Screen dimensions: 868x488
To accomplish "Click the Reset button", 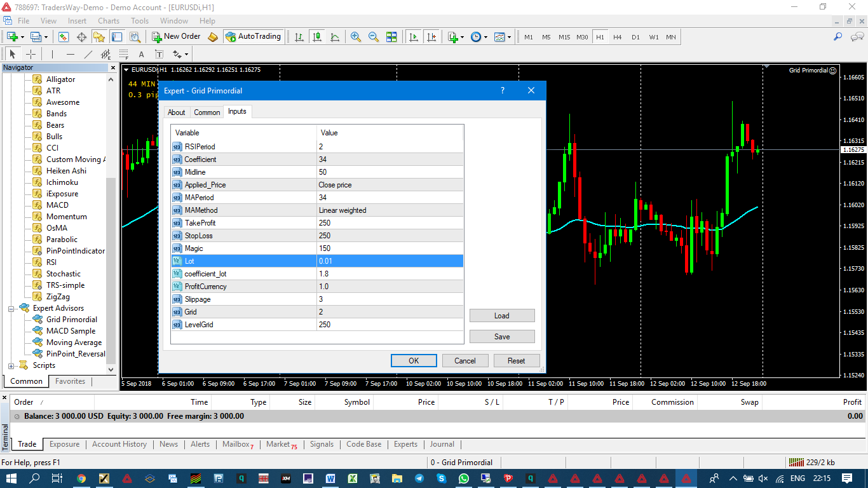I will (x=517, y=361).
